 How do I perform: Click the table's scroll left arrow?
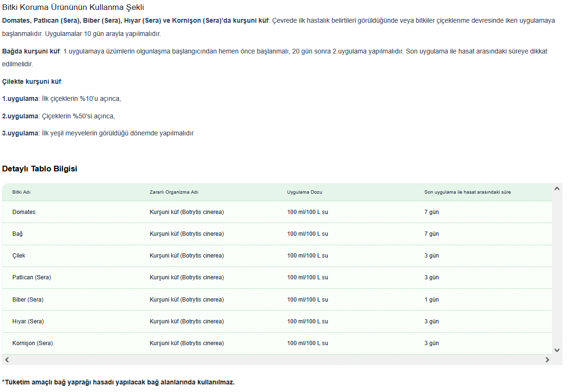pos(7,360)
